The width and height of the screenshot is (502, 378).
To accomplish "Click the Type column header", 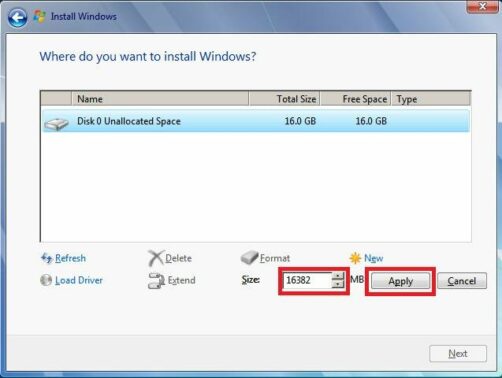I will point(431,99).
